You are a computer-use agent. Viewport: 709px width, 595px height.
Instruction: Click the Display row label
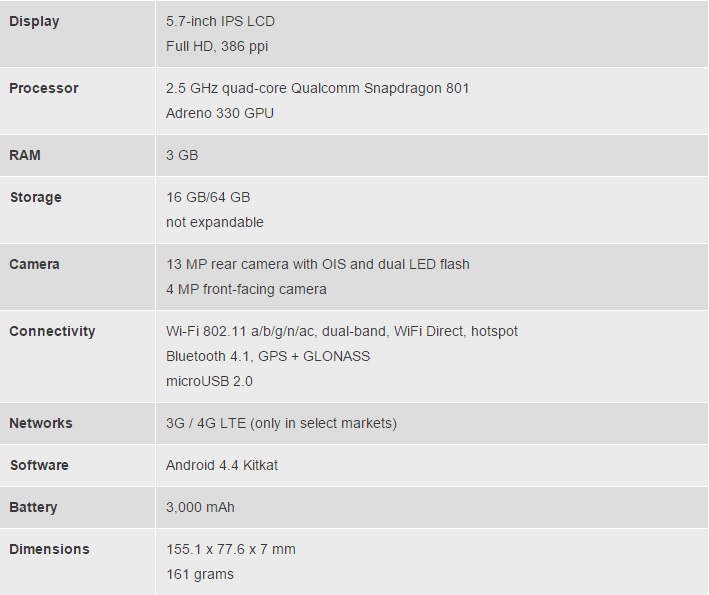pos(34,21)
